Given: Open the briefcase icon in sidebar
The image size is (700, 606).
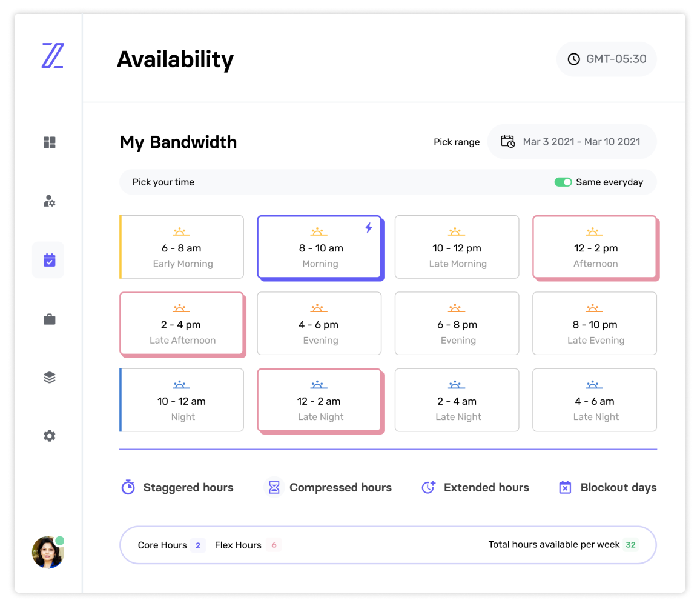Looking at the screenshot, I should (50, 319).
